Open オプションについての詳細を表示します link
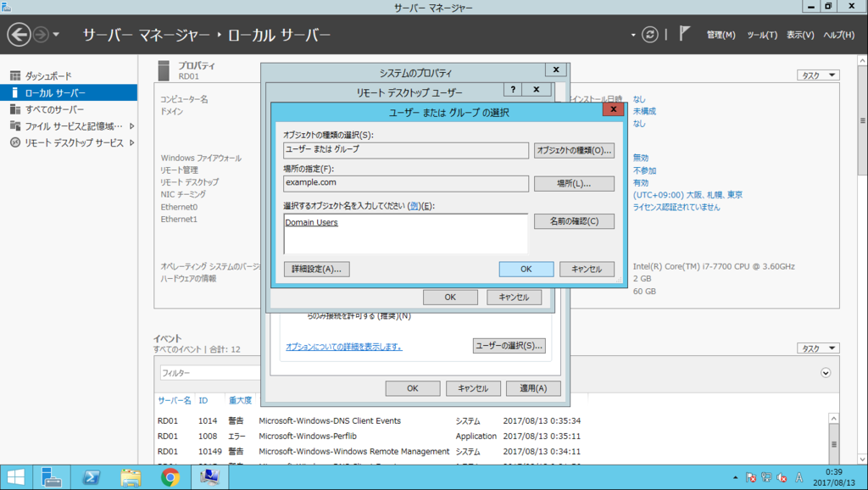The height and width of the screenshot is (490, 868). pos(344,347)
